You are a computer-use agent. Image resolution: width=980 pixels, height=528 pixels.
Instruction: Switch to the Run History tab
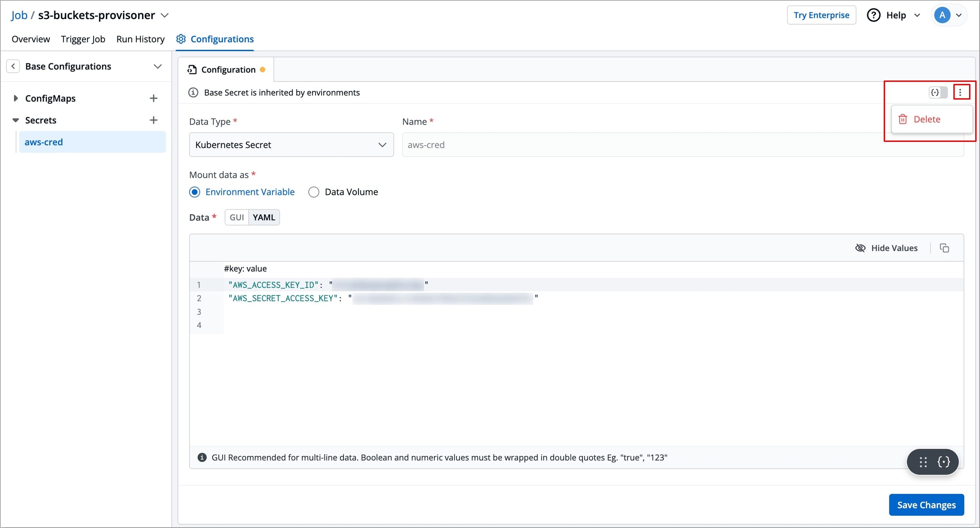(x=140, y=39)
